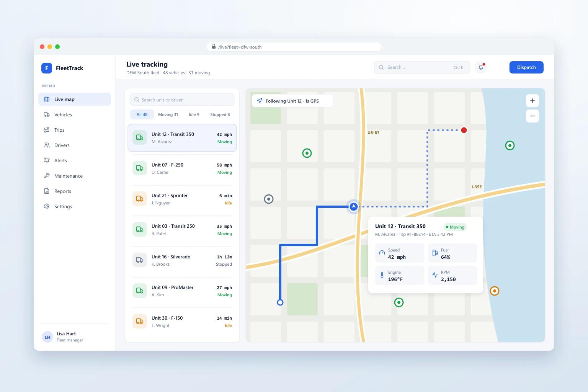Open notifications bell
This screenshot has width=588, height=392.
pyautogui.click(x=481, y=67)
